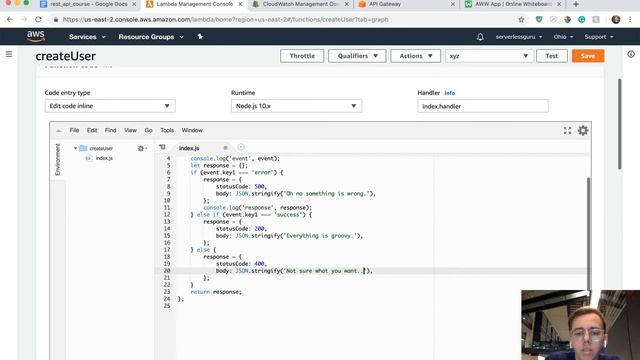
Task: Switch to the index.js tab
Action: point(189,148)
